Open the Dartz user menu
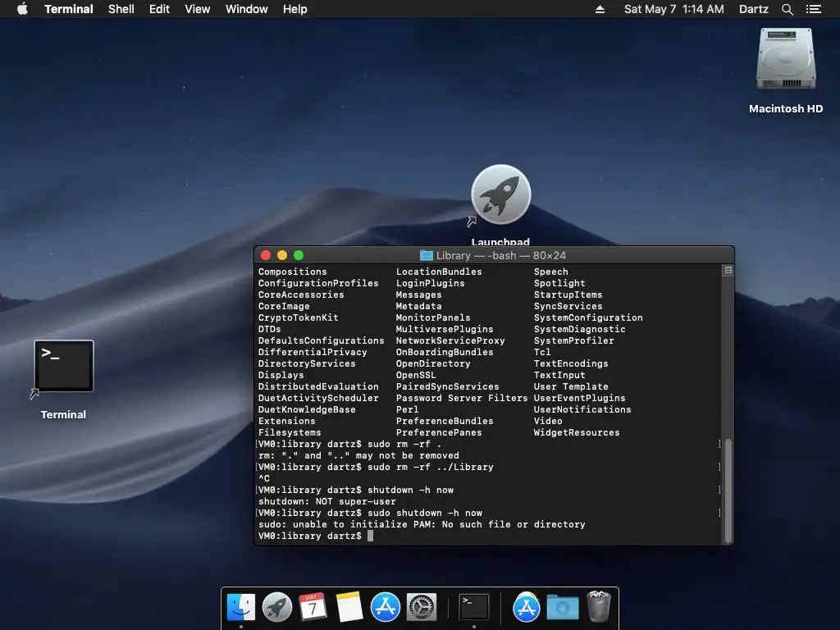 (x=753, y=9)
